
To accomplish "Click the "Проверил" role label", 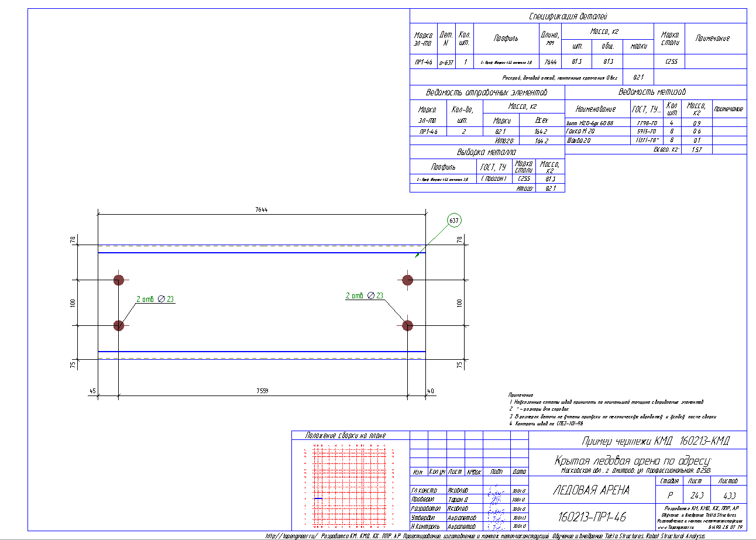I will pos(424,500).
